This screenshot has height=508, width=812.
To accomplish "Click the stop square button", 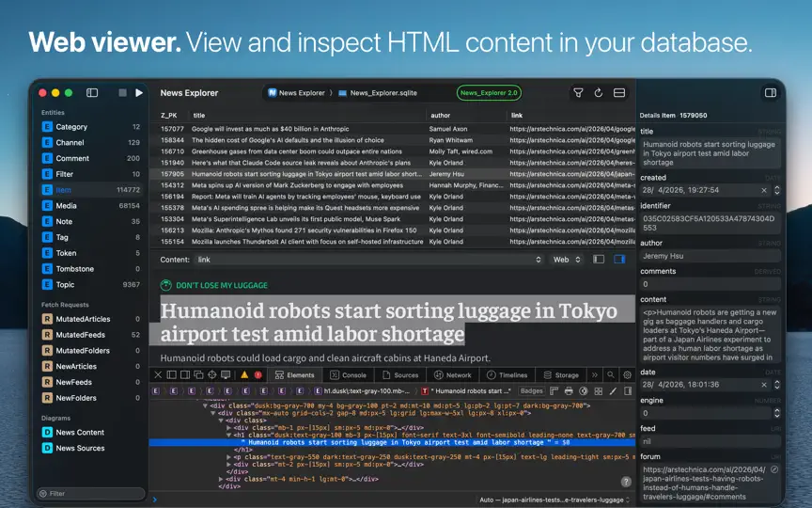I will [x=123, y=93].
